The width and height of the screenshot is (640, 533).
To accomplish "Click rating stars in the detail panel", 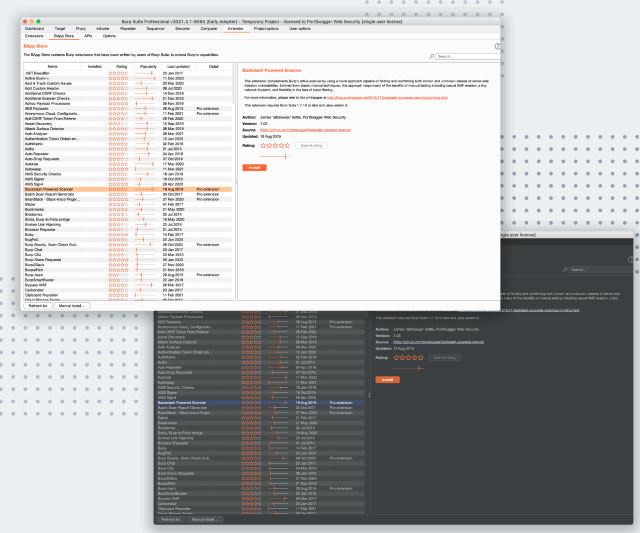I will (x=275, y=145).
